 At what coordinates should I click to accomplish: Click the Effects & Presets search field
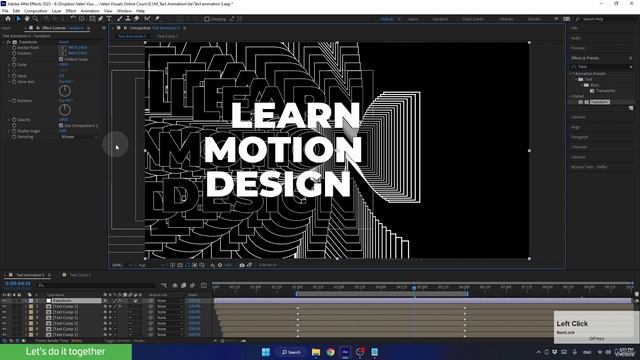(601, 67)
